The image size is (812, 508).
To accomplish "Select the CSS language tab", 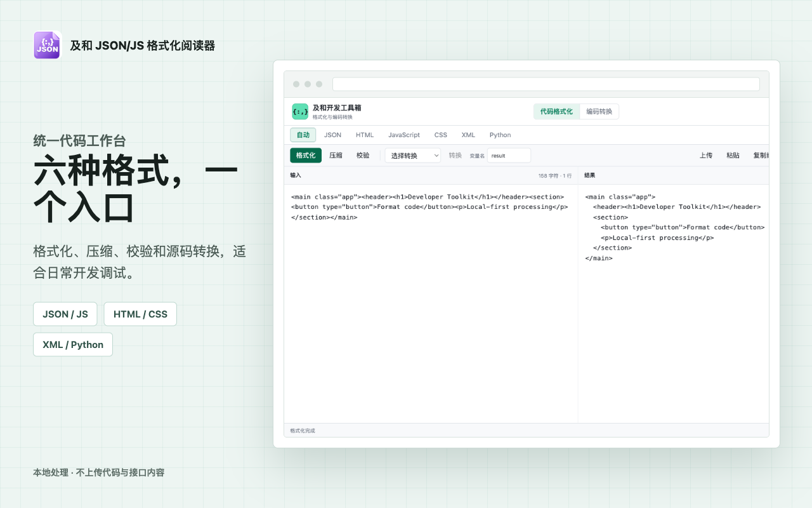I will [x=441, y=135].
